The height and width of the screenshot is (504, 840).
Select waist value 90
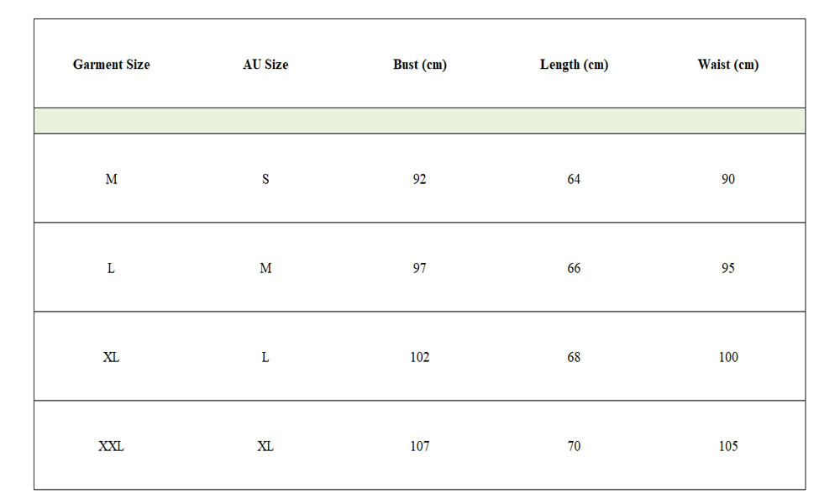pos(727,179)
